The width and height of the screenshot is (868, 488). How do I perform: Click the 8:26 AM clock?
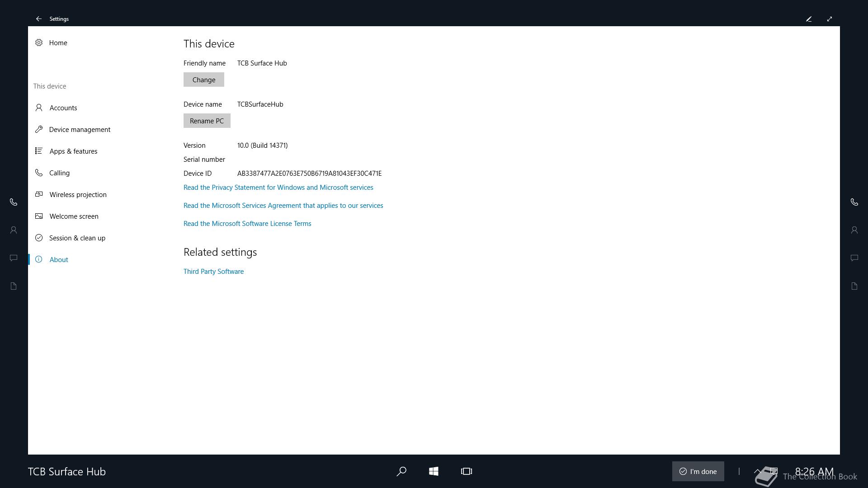click(814, 471)
